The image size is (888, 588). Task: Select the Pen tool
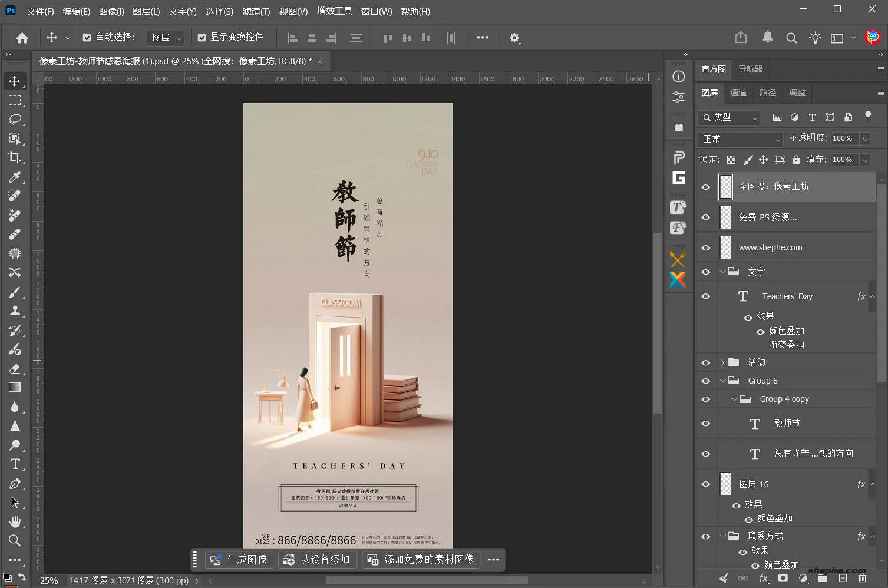[15, 484]
